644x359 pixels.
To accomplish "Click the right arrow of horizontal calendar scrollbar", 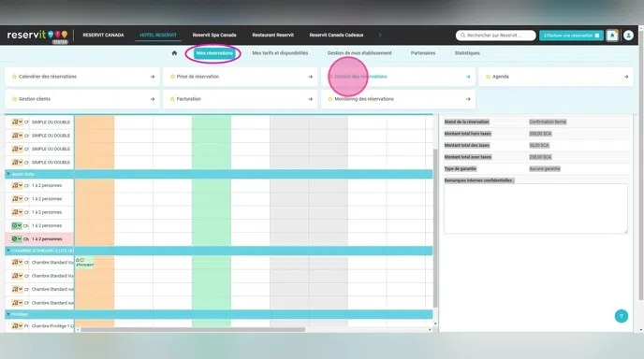I will 430,329.
